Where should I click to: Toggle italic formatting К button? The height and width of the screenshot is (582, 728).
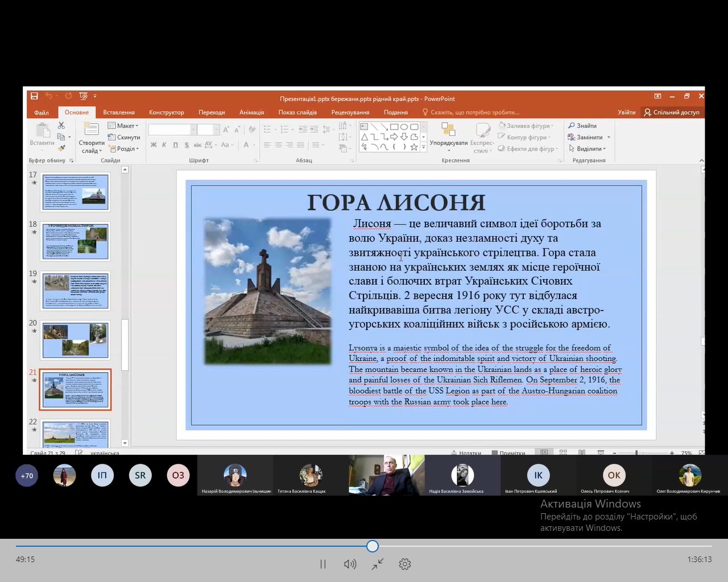(164, 145)
